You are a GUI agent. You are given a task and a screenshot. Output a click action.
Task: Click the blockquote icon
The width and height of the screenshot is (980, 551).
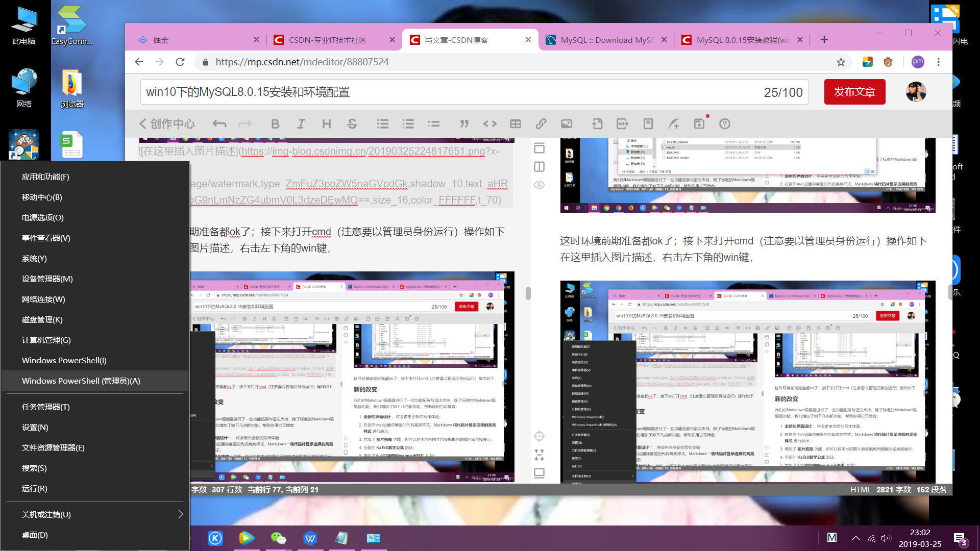click(464, 123)
